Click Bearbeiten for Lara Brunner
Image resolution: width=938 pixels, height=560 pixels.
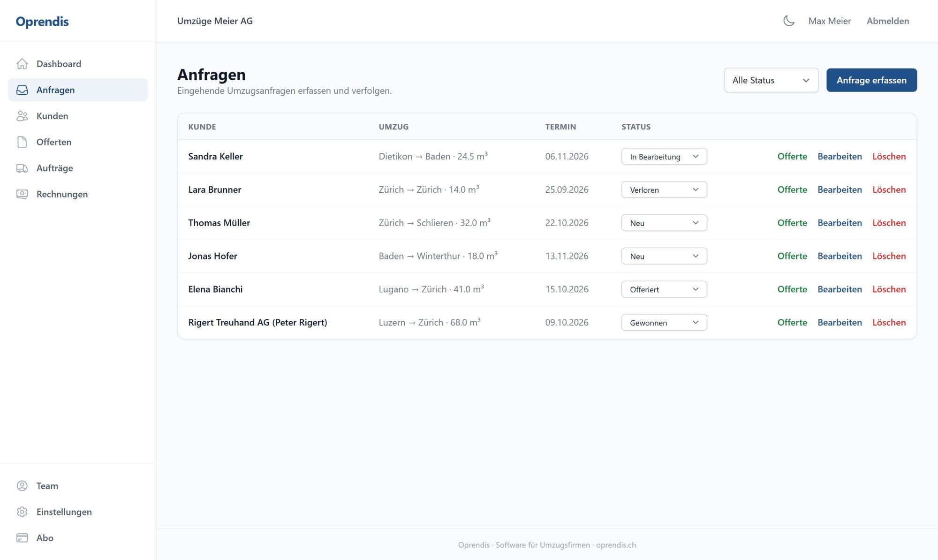pos(840,189)
